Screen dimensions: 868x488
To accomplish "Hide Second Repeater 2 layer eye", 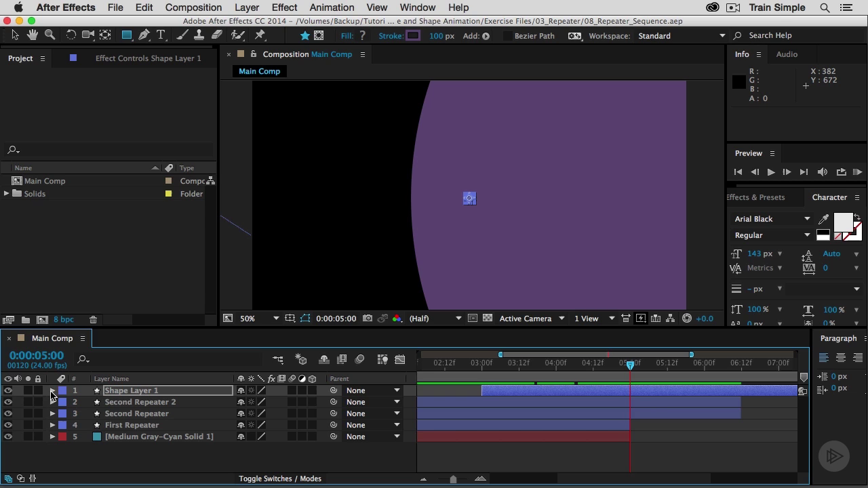I will 8,402.
